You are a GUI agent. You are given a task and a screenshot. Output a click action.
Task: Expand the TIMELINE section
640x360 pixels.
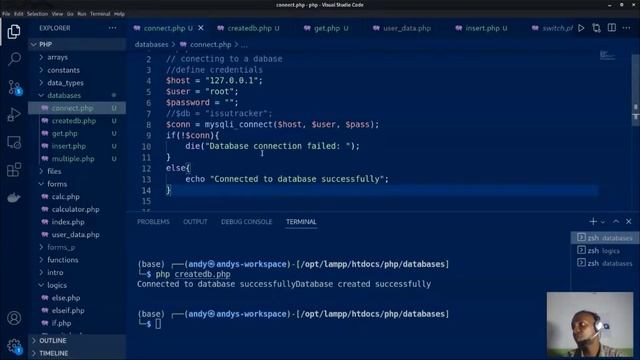coord(77,353)
